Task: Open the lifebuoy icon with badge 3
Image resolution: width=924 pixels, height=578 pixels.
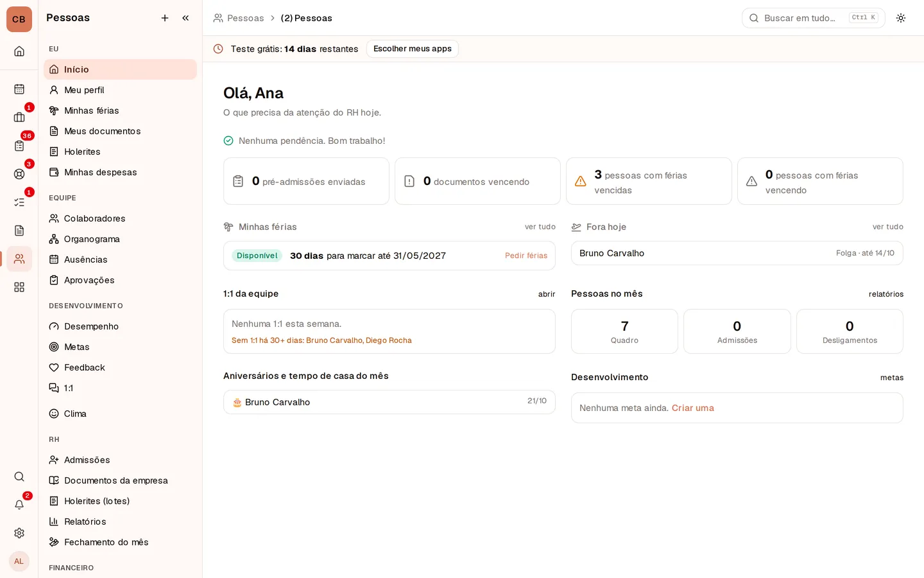Action: click(x=19, y=174)
